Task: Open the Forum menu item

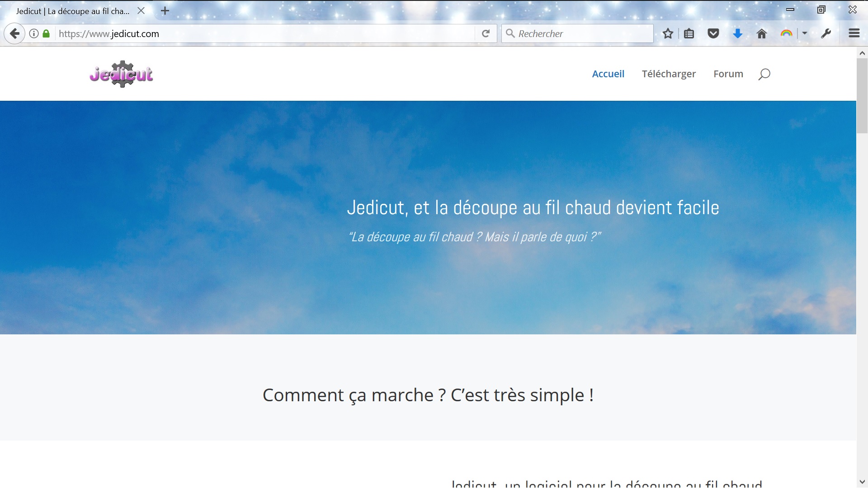Action: [728, 74]
